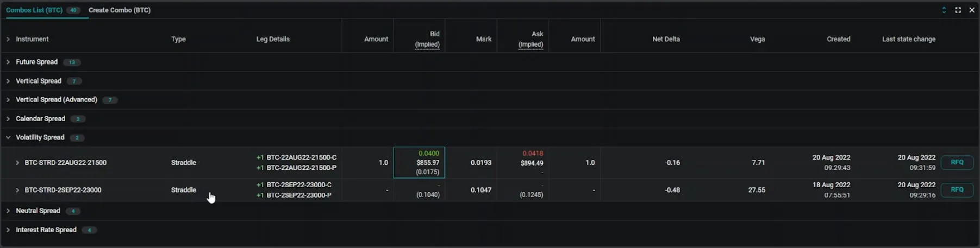Click the 27.55 vega value
The image size is (980, 248).
(757, 190)
